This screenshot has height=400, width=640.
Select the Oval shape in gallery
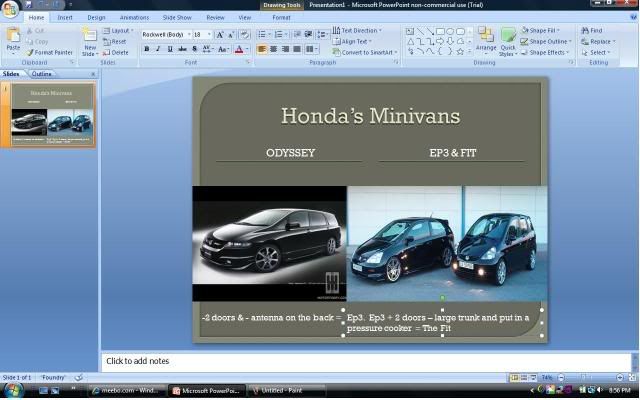(450, 31)
